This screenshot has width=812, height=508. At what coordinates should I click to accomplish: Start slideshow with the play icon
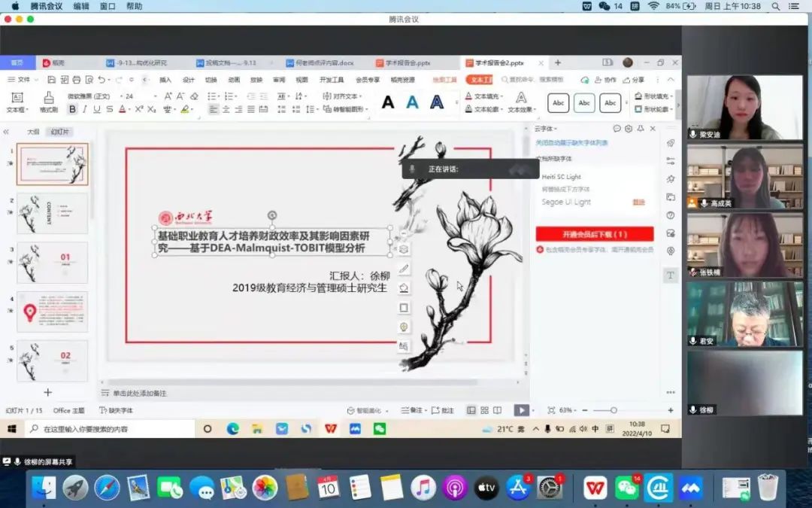pyautogui.click(x=521, y=410)
